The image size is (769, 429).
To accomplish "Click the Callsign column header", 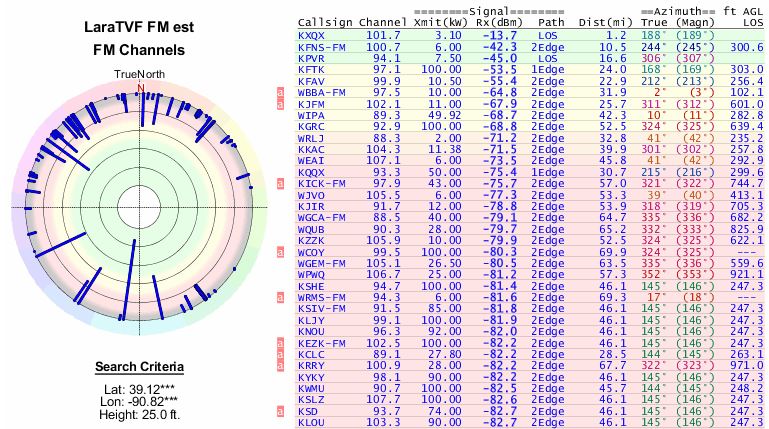I will [324, 23].
